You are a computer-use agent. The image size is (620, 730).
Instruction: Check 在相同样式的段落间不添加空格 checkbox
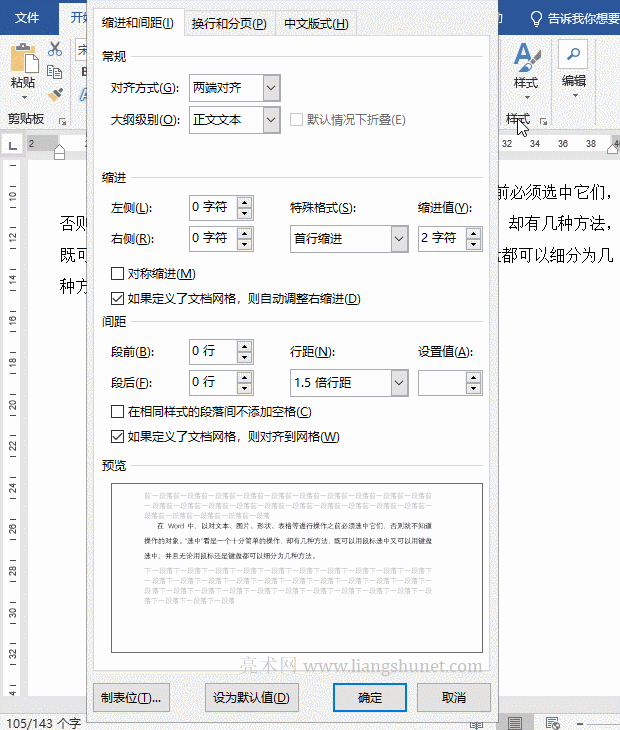click(x=118, y=412)
